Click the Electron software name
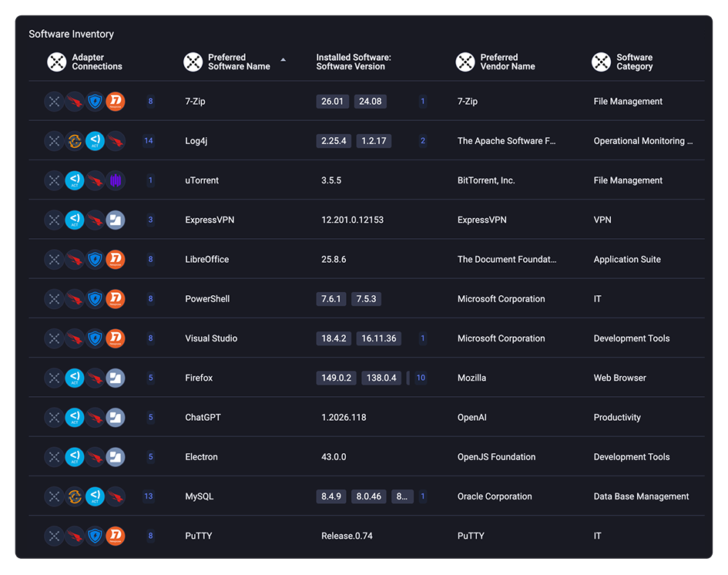This screenshot has width=728, height=575. click(x=202, y=456)
